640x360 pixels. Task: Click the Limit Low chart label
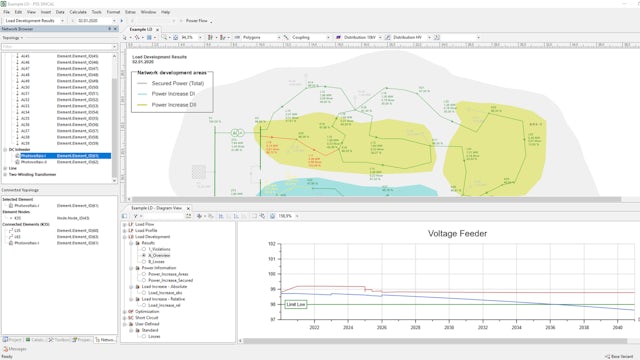tap(296, 304)
